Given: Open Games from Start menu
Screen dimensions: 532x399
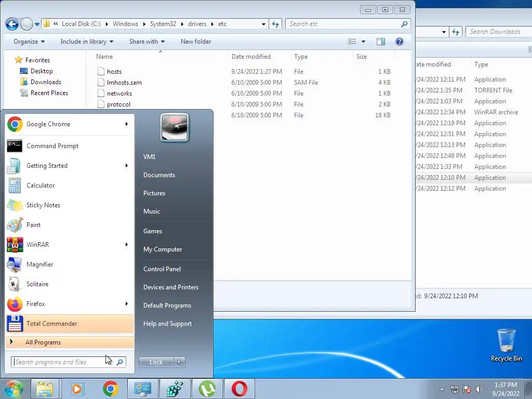Looking at the screenshot, I should click(x=153, y=231).
